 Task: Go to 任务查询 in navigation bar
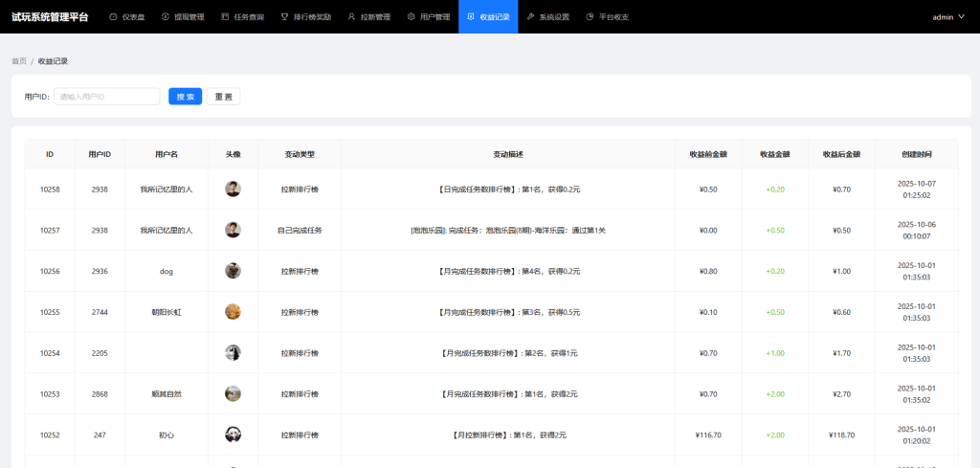pos(242,17)
